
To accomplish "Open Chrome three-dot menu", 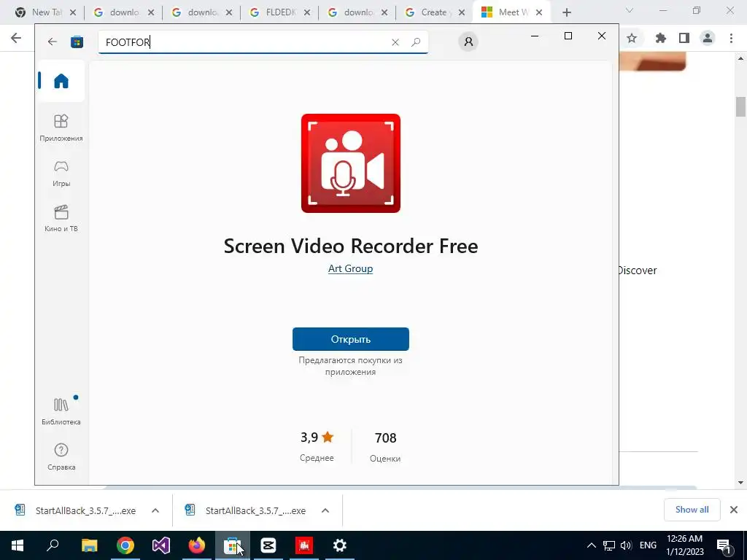I will point(731,38).
